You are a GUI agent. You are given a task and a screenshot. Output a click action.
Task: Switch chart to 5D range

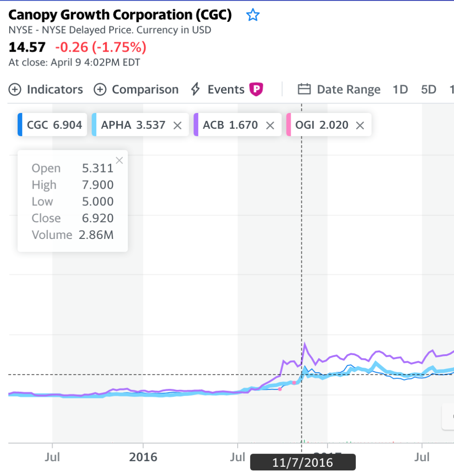[x=428, y=90]
